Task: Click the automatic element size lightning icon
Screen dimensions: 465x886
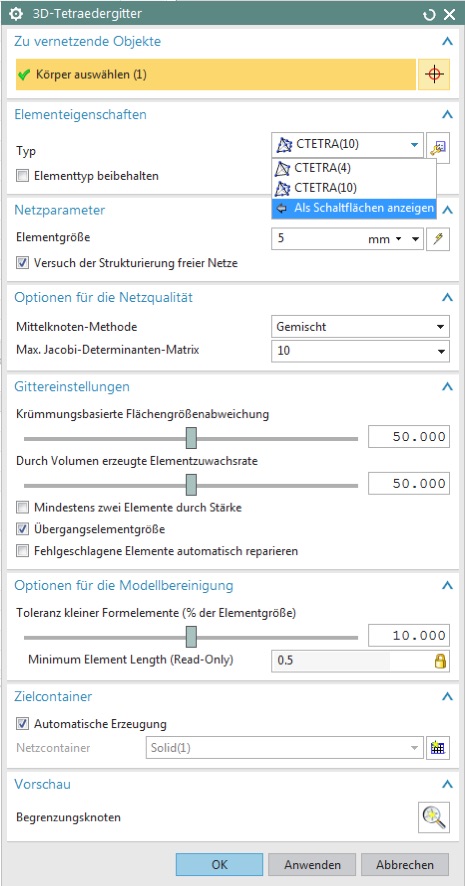Action: pos(438,239)
